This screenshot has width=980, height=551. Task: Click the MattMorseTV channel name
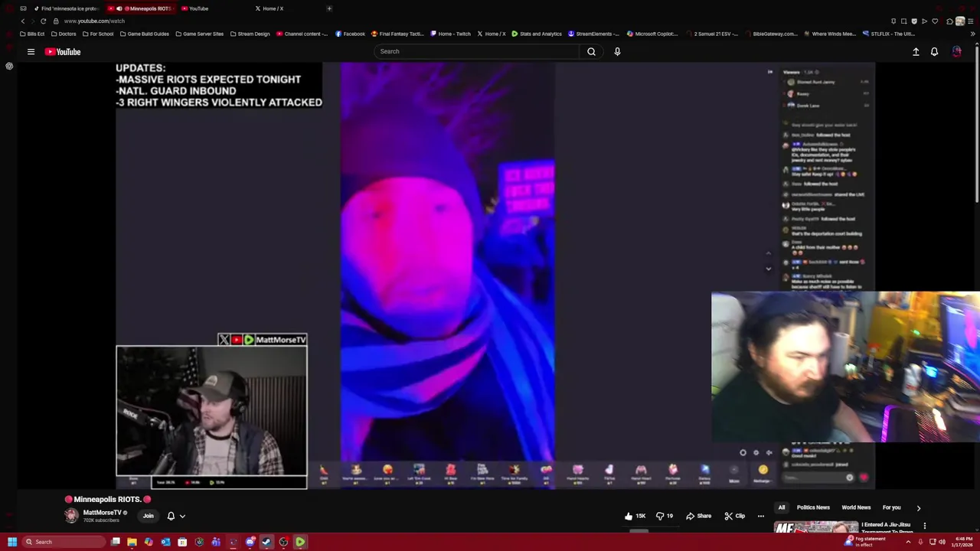pos(102,513)
